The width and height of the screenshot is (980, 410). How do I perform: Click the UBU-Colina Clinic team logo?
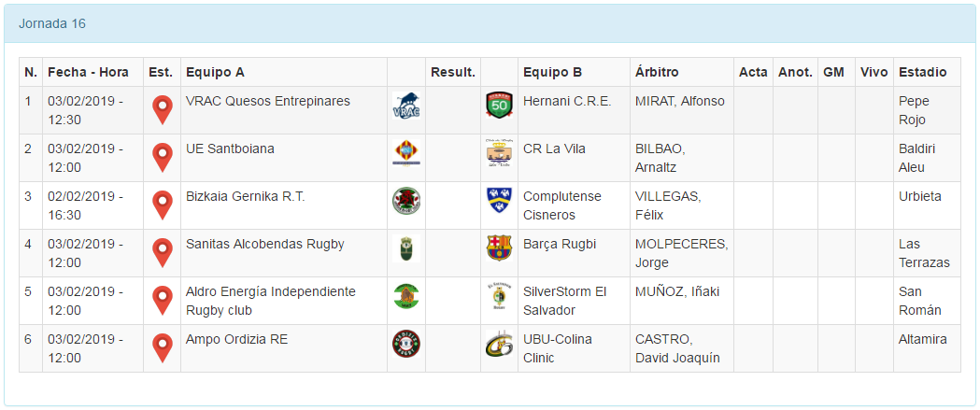(499, 344)
